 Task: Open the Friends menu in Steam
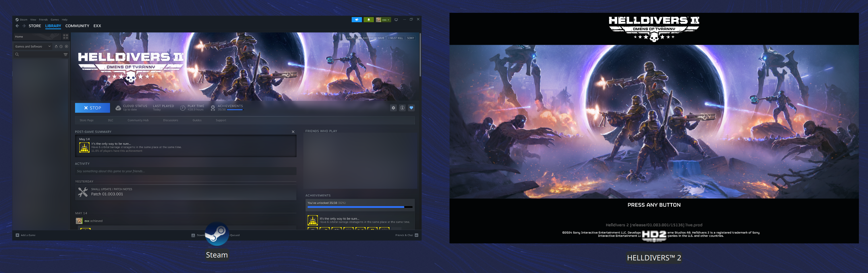[43, 20]
